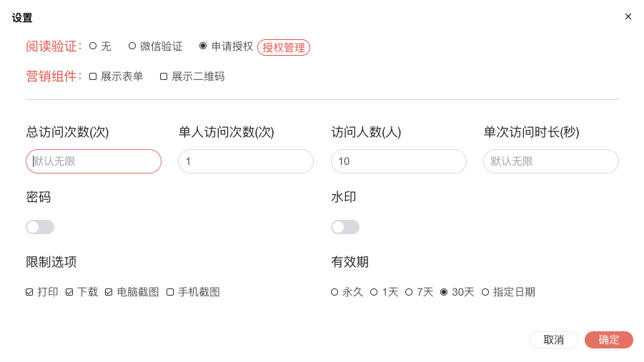
Task: Focus the 总访问次数 input field
Action: pyautogui.click(x=94, y=161)
